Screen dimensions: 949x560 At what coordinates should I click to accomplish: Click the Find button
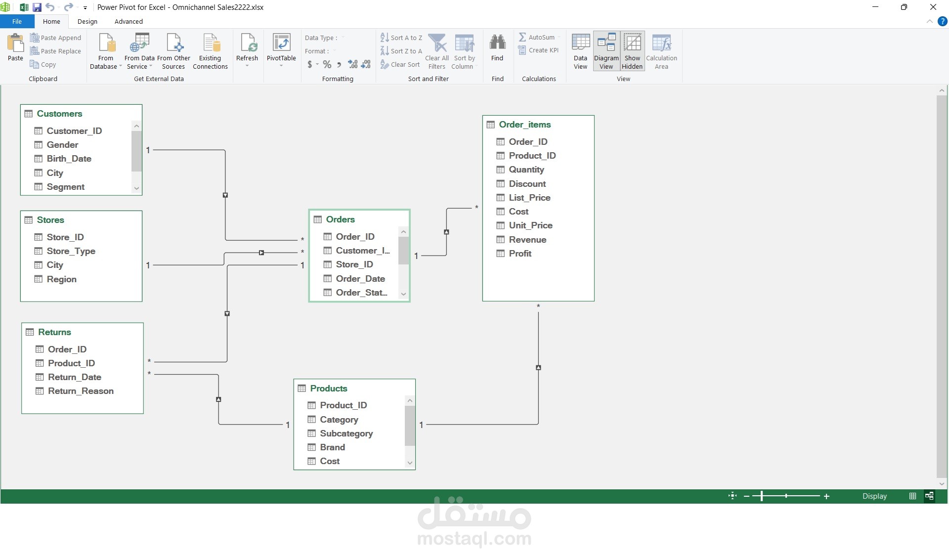tap(497, 49)
